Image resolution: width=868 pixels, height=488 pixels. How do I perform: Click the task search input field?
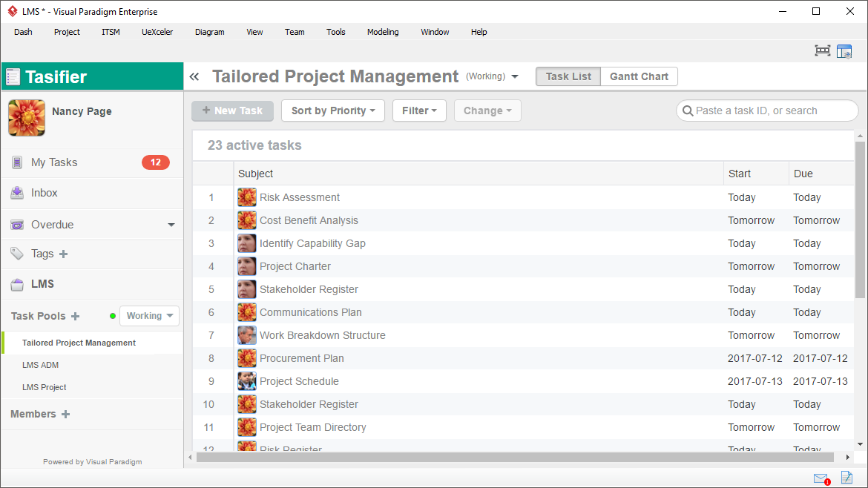(766, 111)
